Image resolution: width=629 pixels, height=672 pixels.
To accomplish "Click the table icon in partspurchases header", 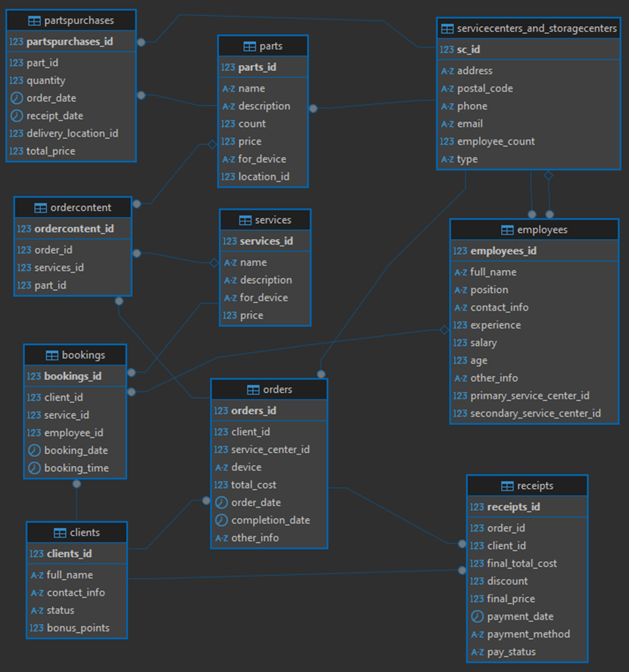I will 34,21.
